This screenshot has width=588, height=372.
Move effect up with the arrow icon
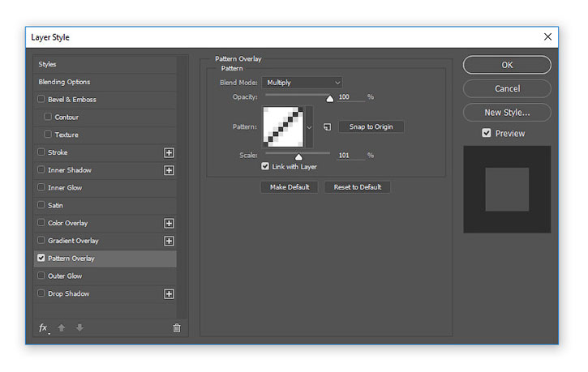click(x=62, y=328)
